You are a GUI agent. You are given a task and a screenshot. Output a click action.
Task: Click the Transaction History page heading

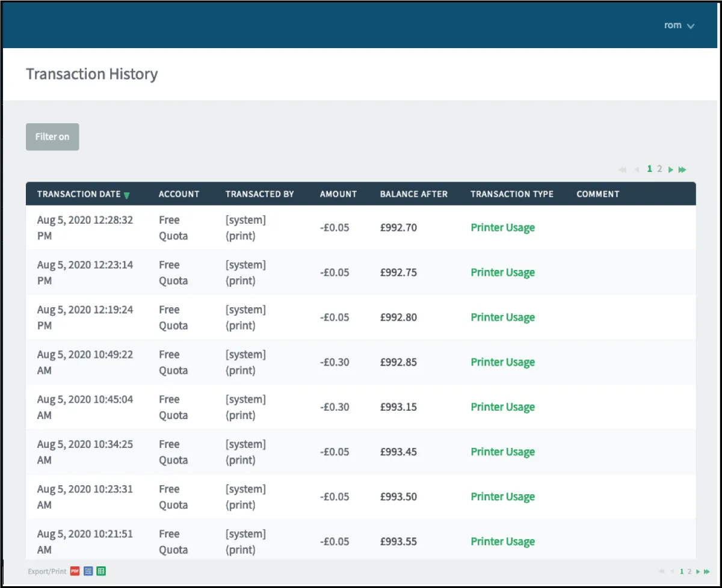91,74
